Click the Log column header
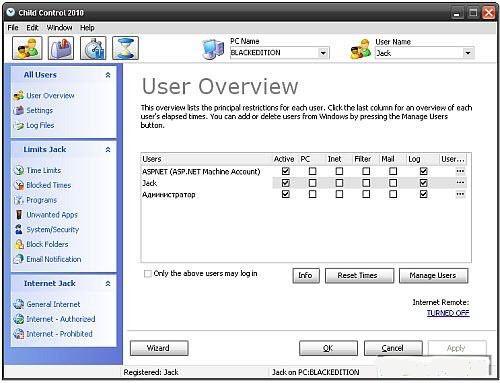Image resolution: width=500 pixels, height=383 pixels. [422, 159]
